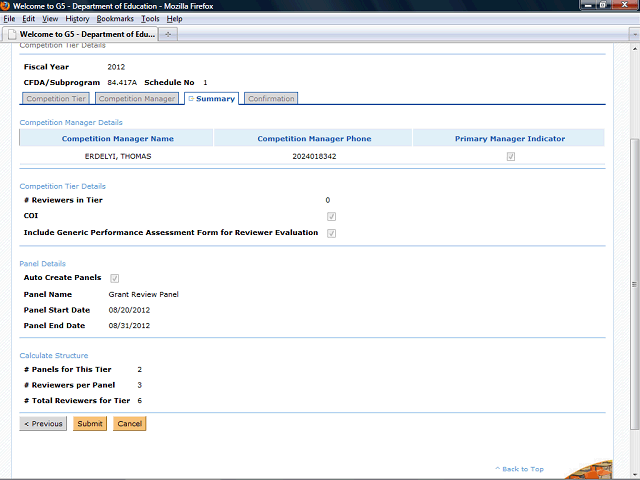The image size is (640, 480).
Task: Click the Firefox logo in the title bar
Action: point(5,6)
